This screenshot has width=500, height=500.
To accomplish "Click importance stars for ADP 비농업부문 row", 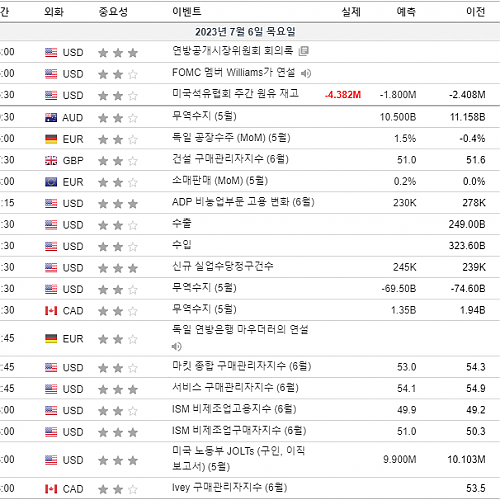I will [118, 203].
